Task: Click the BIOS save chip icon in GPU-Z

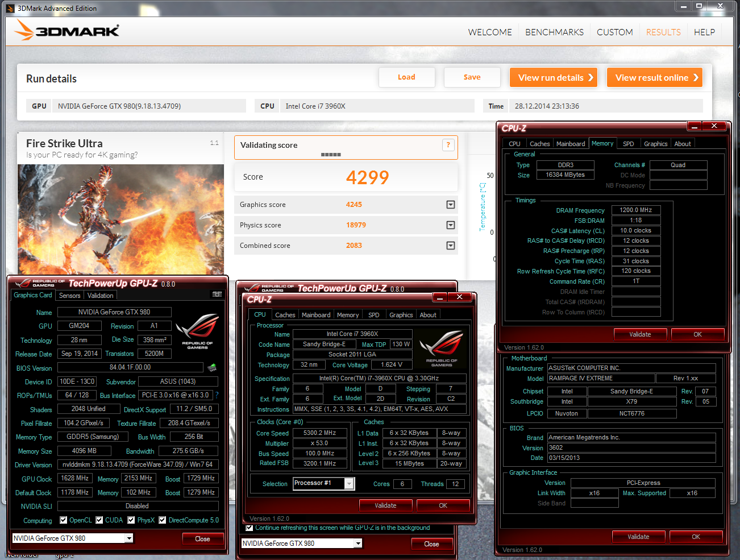Action: (x=213, y=368)
